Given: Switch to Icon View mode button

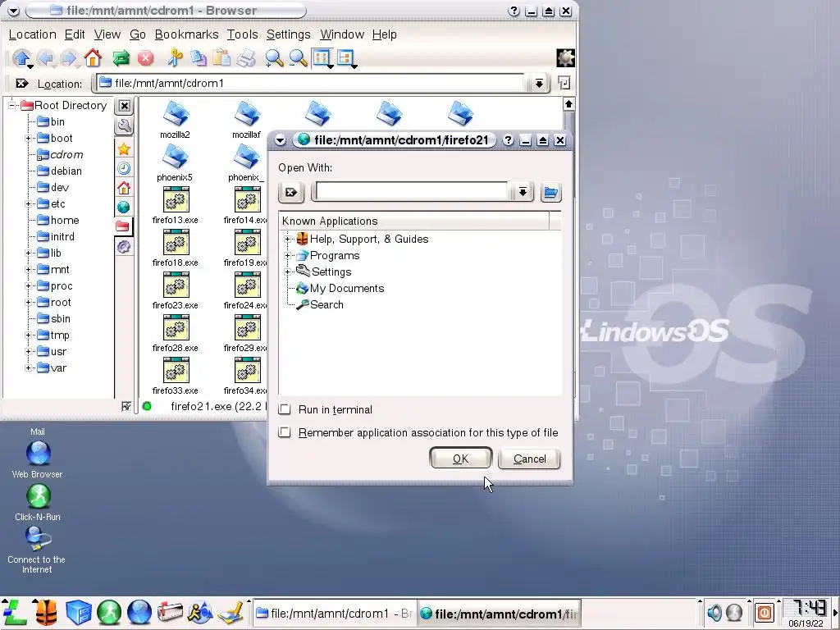Looking at the screenshot, I should 322,58.
